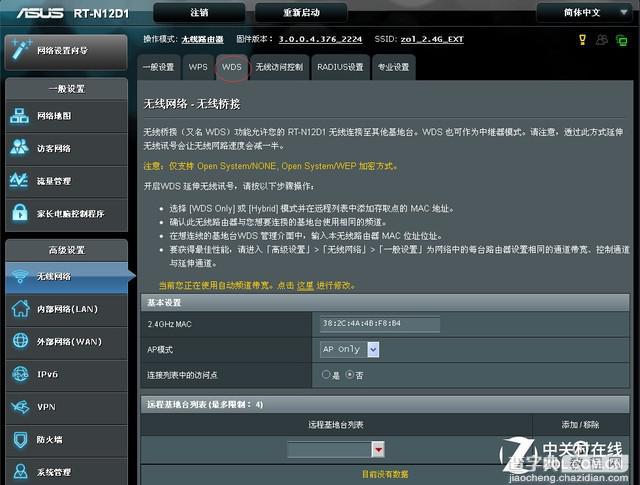The height and width of the screenshot is (485, 640).
Task: Click the 2.4GHz MAC address field
Action: point(380,324)
